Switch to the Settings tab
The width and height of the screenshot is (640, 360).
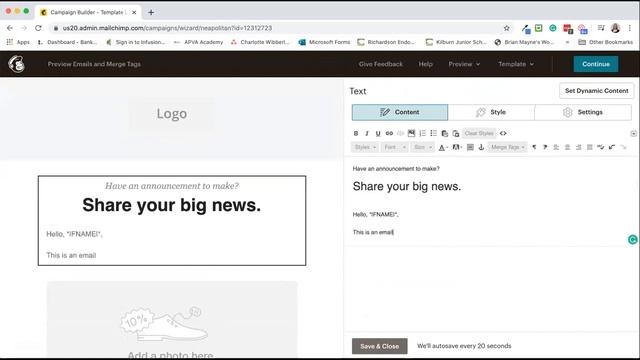tap(583, 112)
